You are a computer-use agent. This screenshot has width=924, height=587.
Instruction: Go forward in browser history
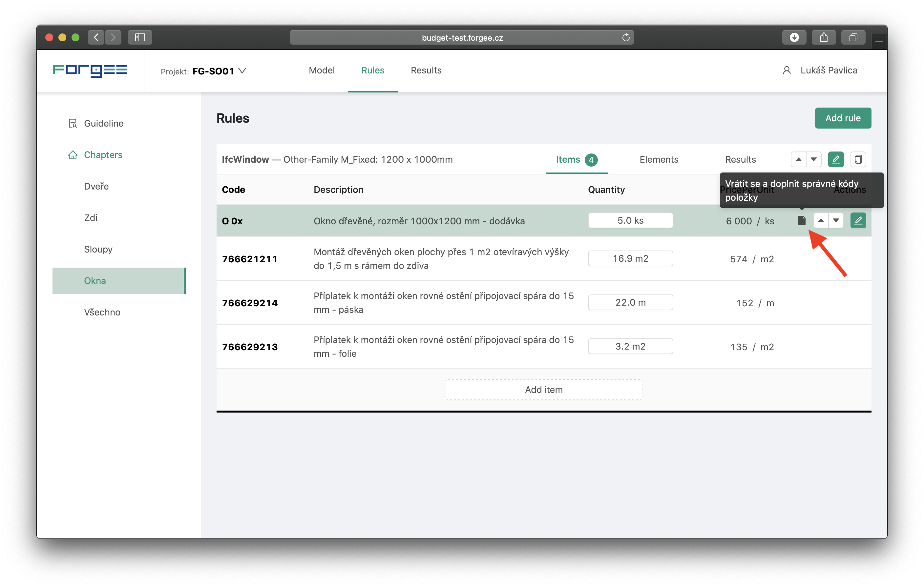point(113,38)
